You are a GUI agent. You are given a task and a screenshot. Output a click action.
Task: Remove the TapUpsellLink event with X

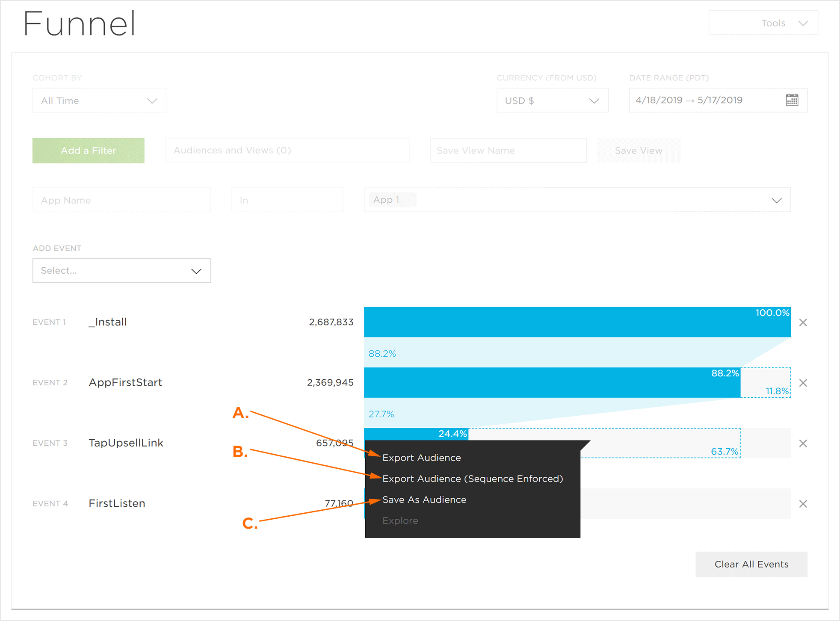(803, 444)
